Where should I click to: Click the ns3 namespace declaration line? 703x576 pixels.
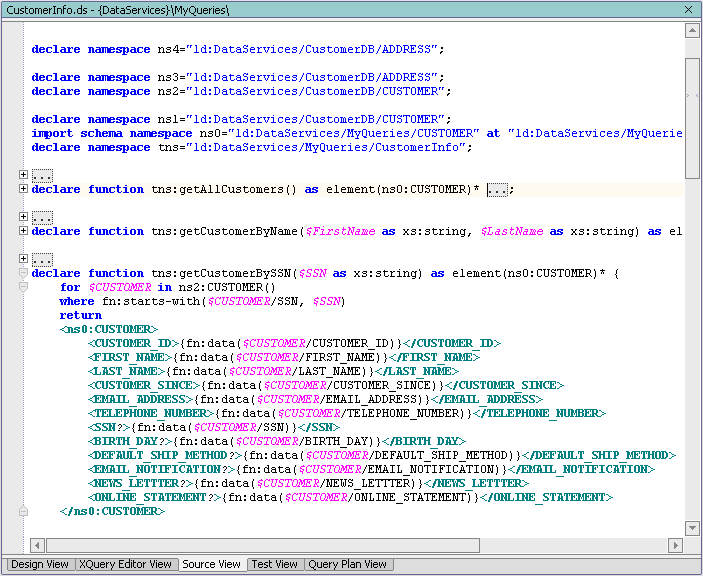pos(238,77)
